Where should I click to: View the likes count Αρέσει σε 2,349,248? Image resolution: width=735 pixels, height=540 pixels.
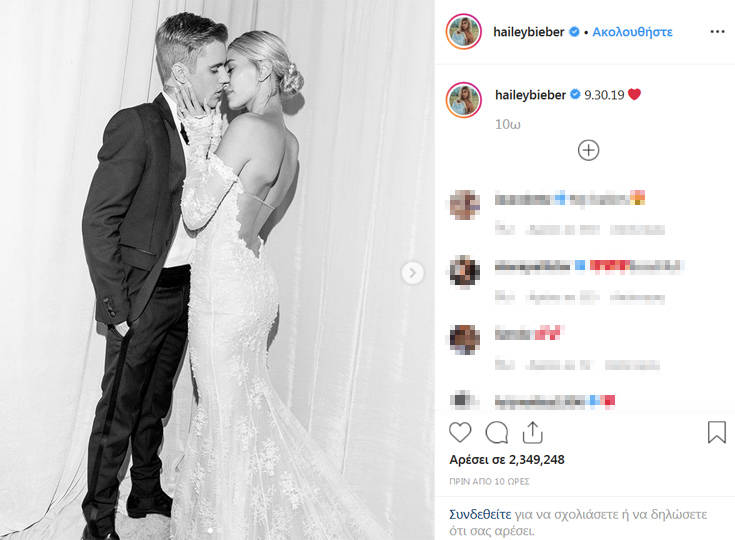(x=507, y=459)
